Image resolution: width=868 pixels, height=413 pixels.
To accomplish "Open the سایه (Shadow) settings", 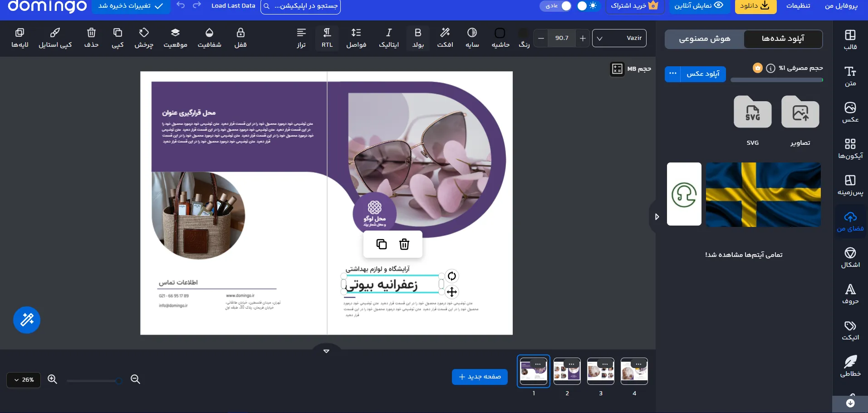I will point(472,38).
